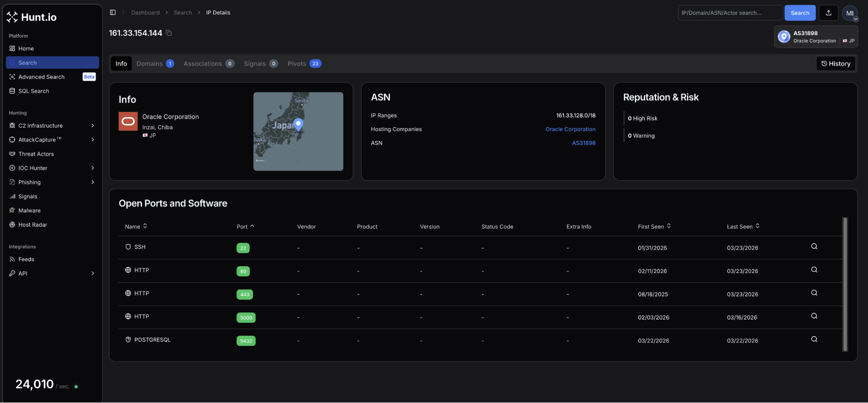
Task: Open the AS31898 link in ASN card
Action: 583,143
